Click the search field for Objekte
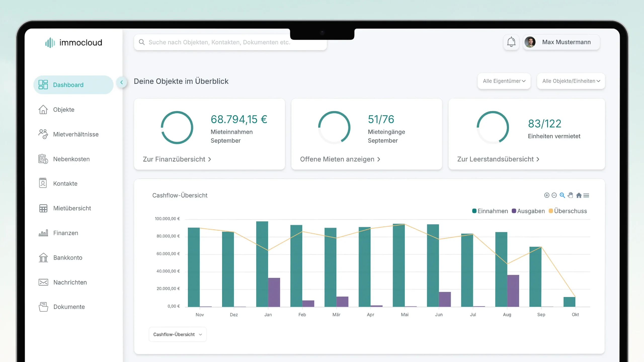 pyautogui.click(x=230, y=42)
